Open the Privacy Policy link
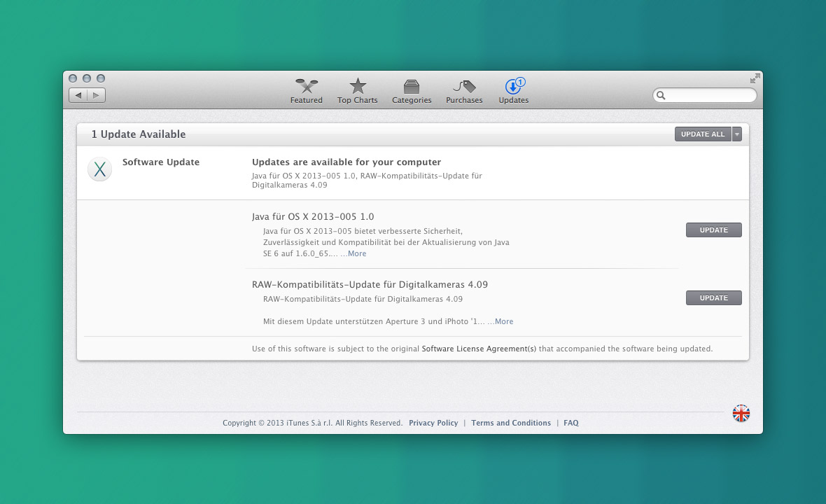Image resolution: width=826 pixels, height=504 pixels. (x=433, y=423)
